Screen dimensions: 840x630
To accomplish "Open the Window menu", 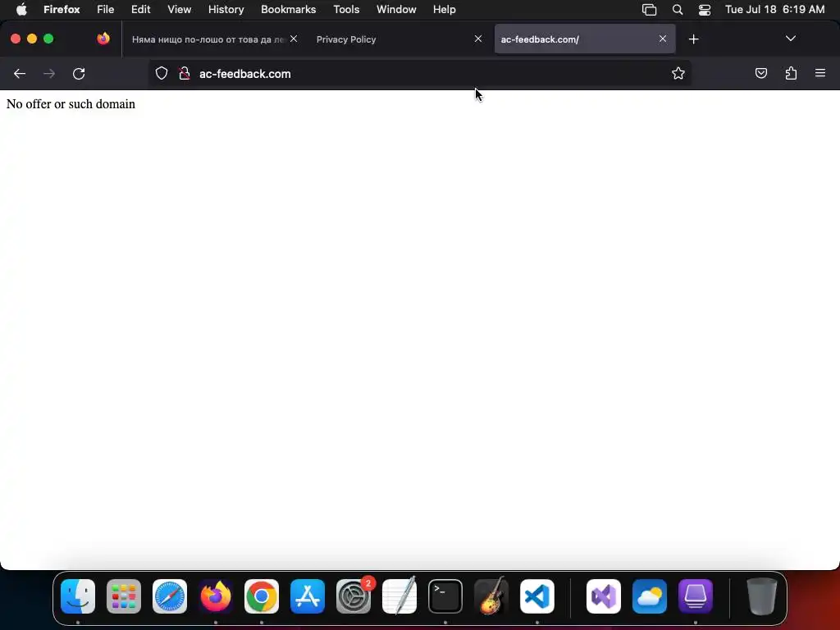I will pyautogui.click(x=396, y=9).
